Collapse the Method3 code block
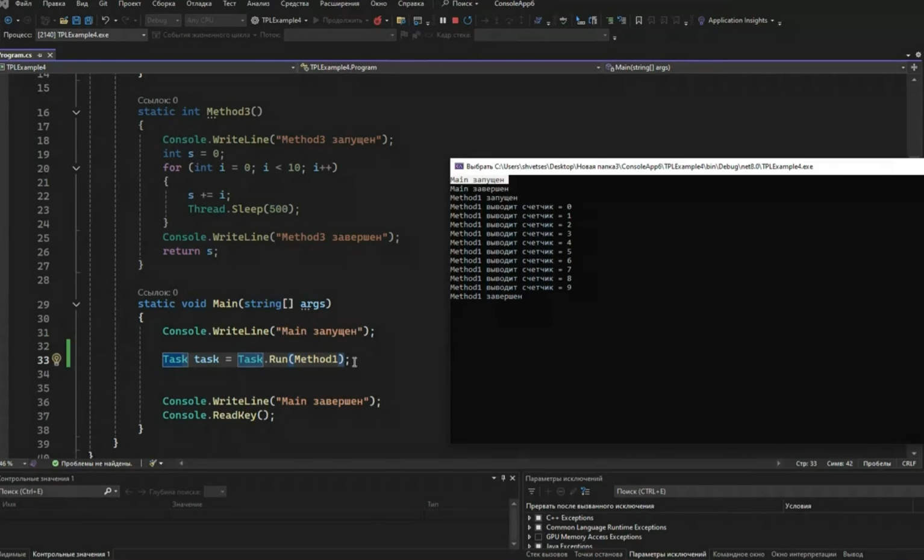Viewport: 924px width, 560px height. (x=76, y=113)
